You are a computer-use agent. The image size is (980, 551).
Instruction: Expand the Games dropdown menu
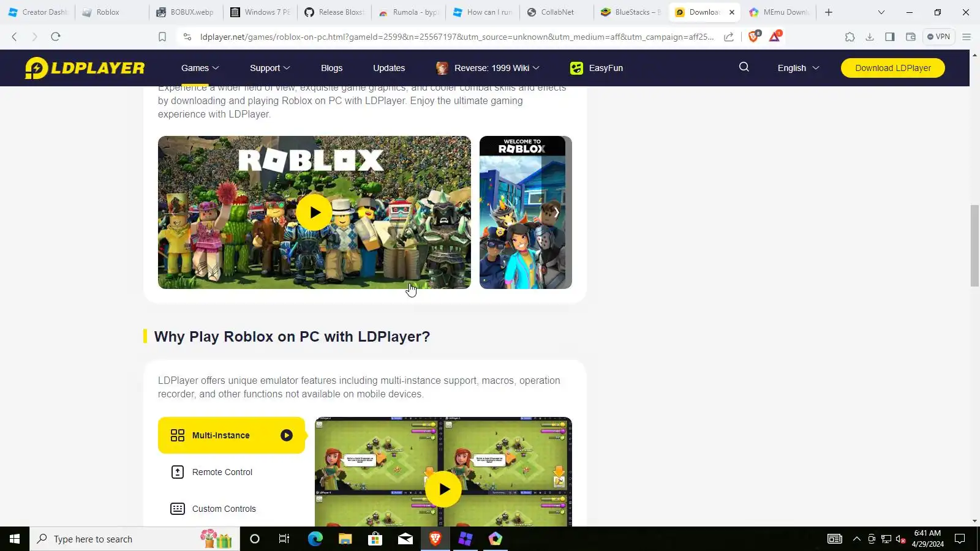tap(200, 68)
